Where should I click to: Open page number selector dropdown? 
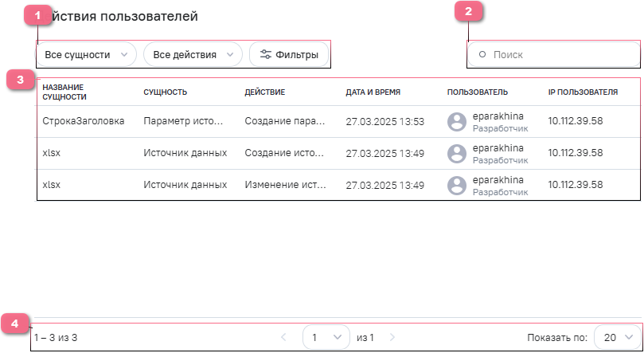(326, 337)
